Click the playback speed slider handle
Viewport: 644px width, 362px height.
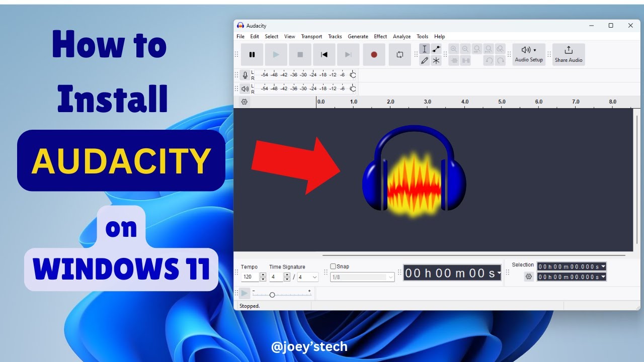click(272, 295)
